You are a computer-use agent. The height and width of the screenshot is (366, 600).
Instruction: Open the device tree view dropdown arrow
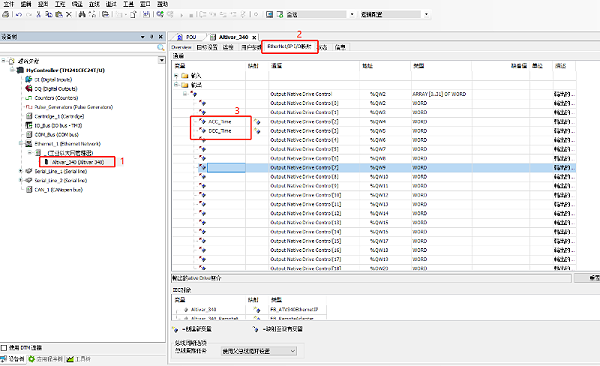click(x=161, y=60)
